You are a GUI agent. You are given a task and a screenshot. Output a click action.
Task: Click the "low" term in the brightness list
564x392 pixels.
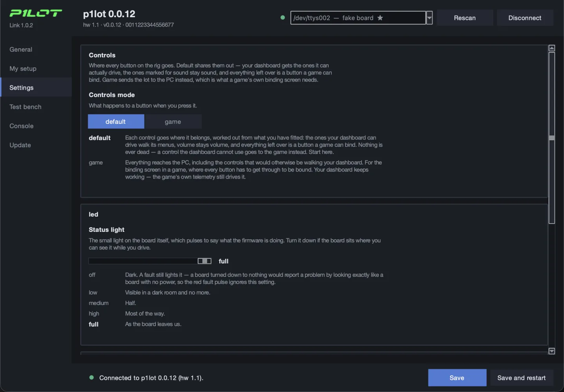93,293
